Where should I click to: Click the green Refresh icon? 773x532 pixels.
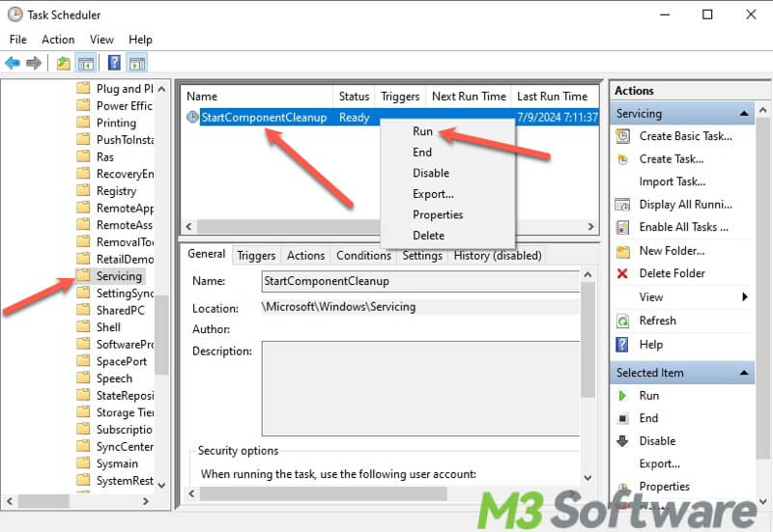click(622, 322)
